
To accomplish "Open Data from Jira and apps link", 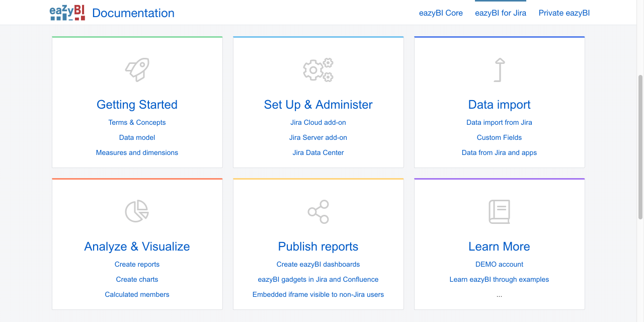I will (499, 152).
